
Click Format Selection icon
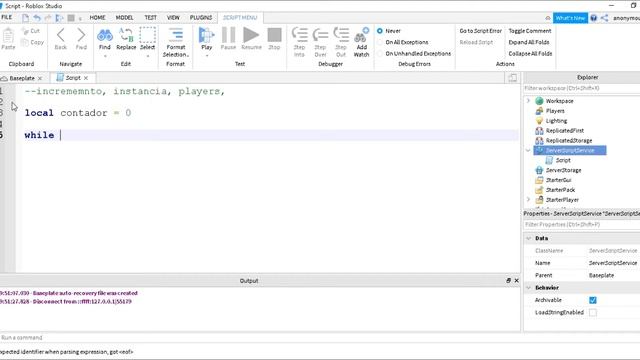pos(176,35)
